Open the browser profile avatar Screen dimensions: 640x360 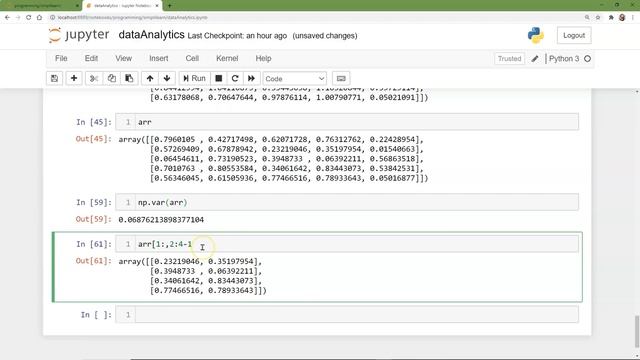coord(622,18)
